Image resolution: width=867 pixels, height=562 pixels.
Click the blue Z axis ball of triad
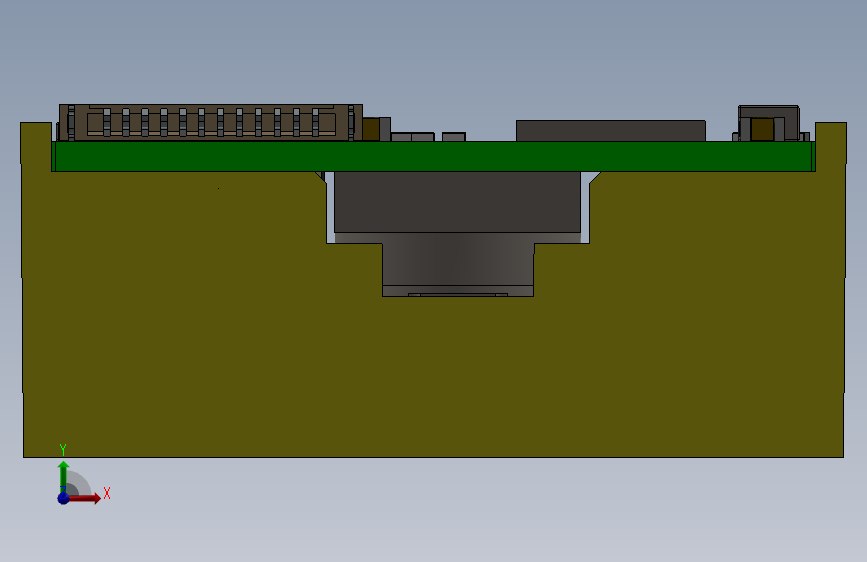pyautogui.click(x=63, y=498)
